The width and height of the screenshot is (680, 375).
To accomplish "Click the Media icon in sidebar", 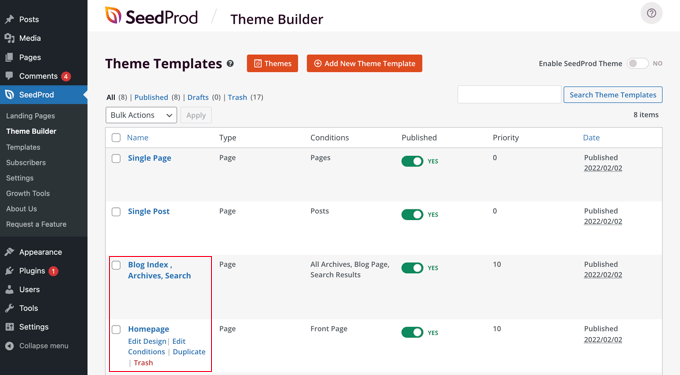I will (9, 38).
